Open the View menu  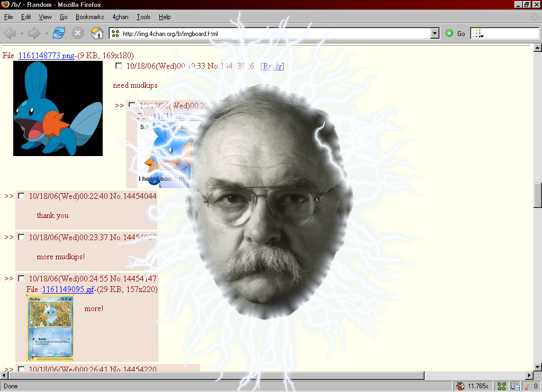click(x=46, y=17)
